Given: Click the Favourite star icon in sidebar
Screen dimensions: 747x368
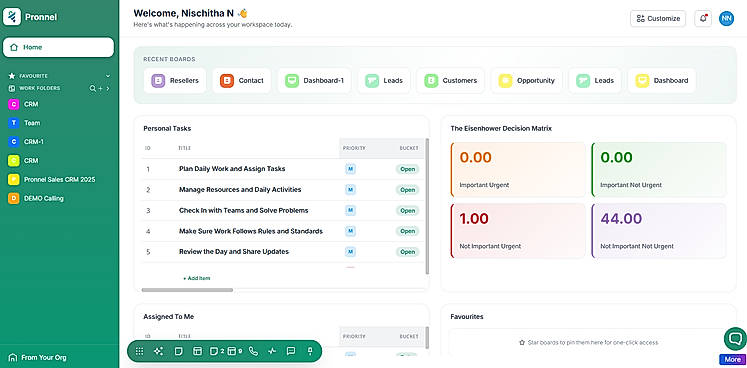Looking at the screenshot, I should pos(12,76).
